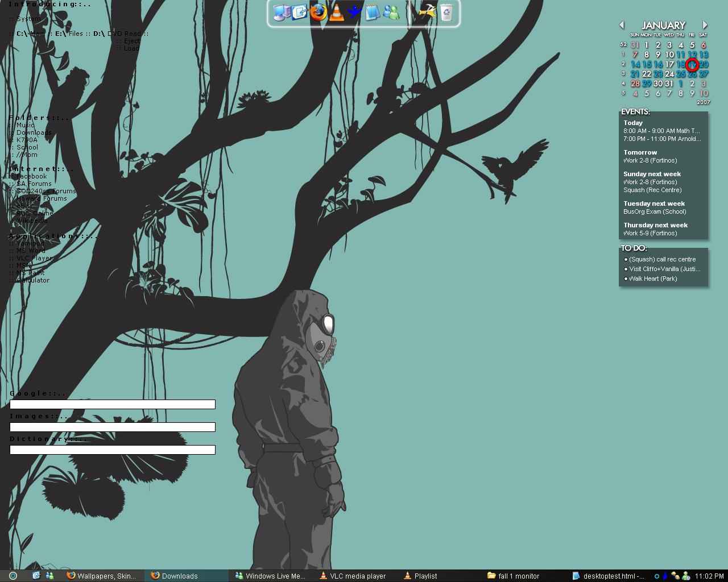Launch Calculator application link
The width and height of the screenshot is (728, 582).
(33, 280)
